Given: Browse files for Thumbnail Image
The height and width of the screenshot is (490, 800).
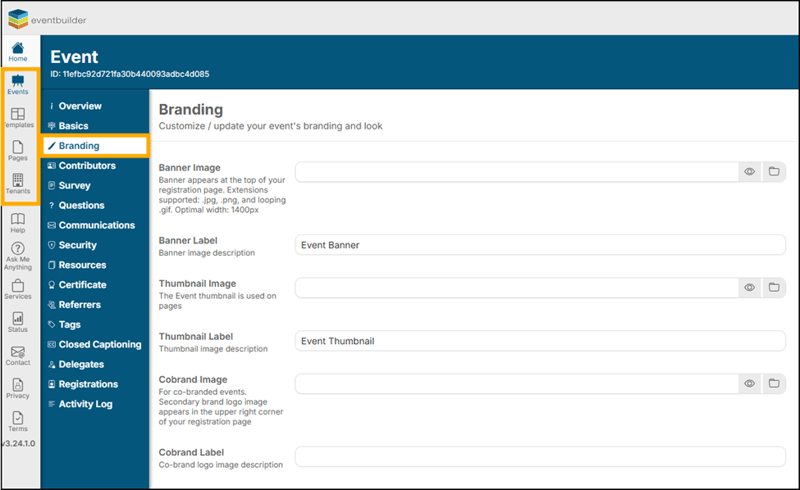Looking at the screenshot, I should [x=774, y=287].
